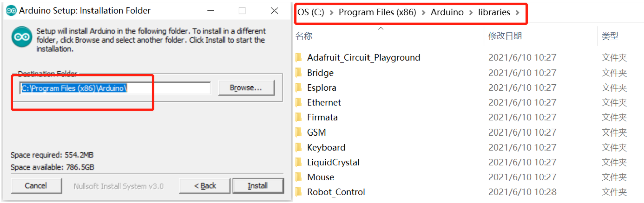The height and width of the screenshot is (203, 644).
Task: Click the Destination Folder path field
Action: 115,88
